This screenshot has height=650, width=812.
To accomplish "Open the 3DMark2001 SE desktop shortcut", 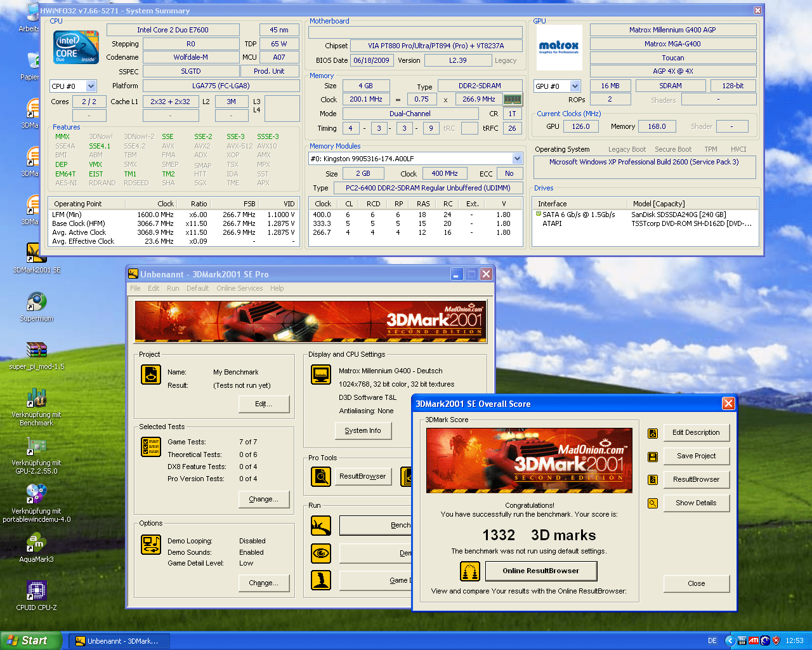I will pyautogui.click(x=36, y=258).
